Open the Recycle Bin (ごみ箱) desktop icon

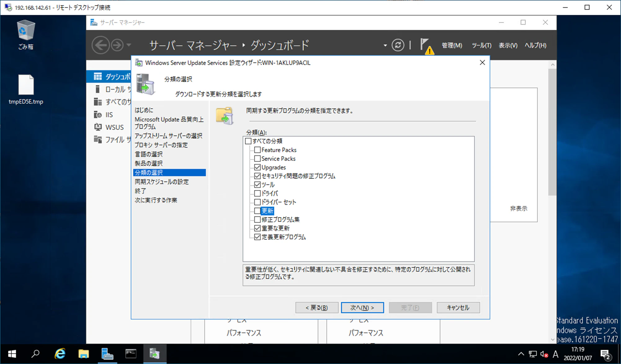coord(26,34)
